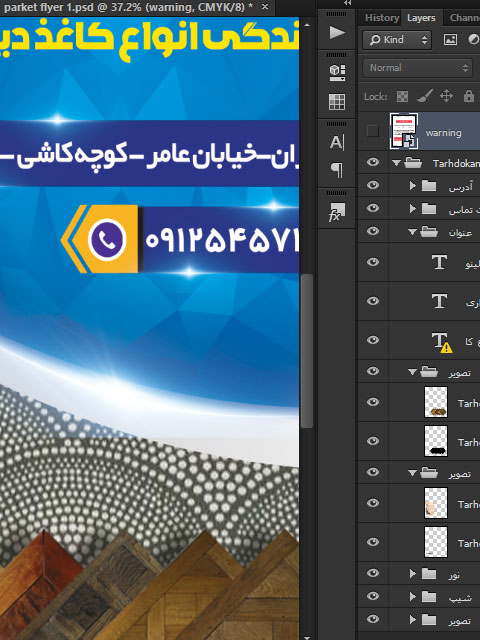Show the hidden warning layer
480x640 pixels.
tap(372, 131)
